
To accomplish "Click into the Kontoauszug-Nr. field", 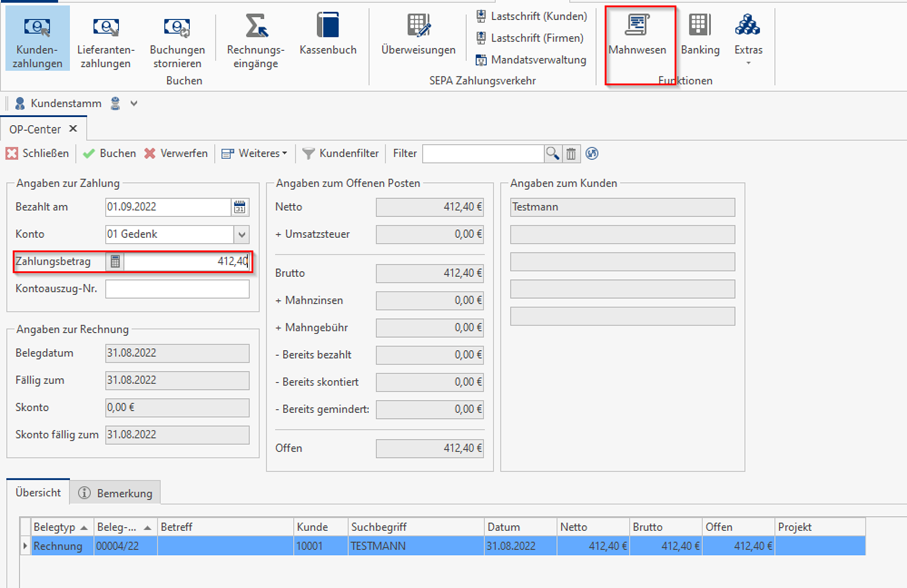I will pos(177,289).
